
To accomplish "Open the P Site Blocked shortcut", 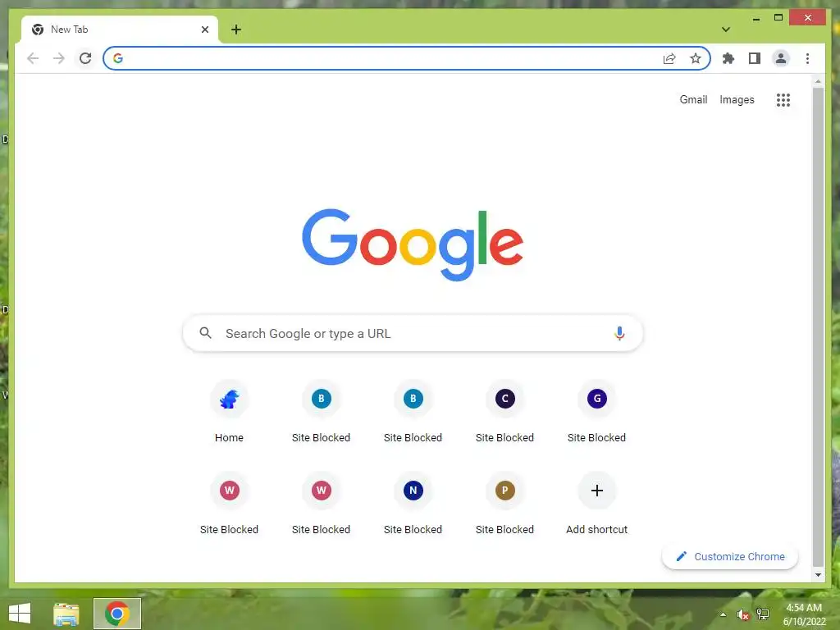I will click(x=504, y=504).
